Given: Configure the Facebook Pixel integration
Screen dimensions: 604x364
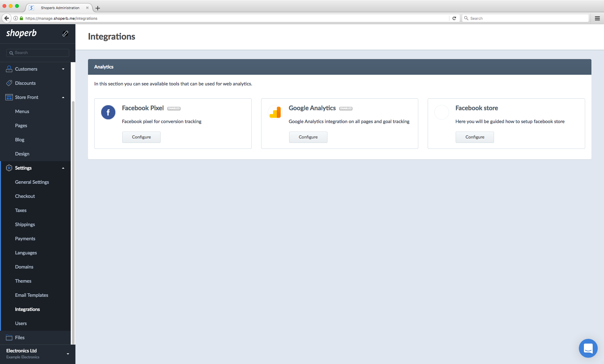Looking at the screenshot, I should 141,137.
